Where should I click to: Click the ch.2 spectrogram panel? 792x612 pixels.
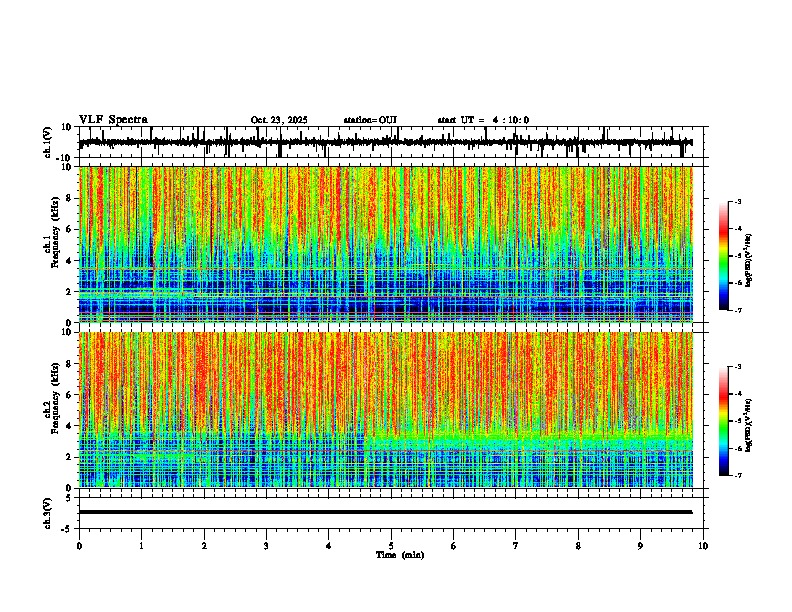386,410
